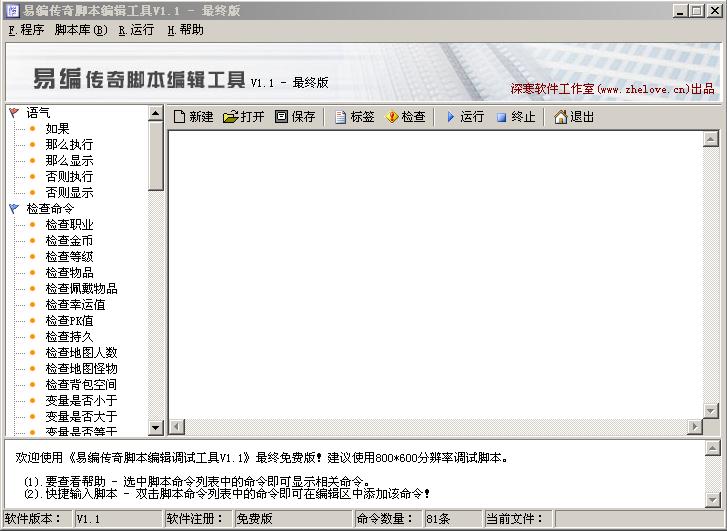Click the 退出 (Exit) house icon
Screen dimensions: 727x531
pyautogui.click(x=561, y=117)
